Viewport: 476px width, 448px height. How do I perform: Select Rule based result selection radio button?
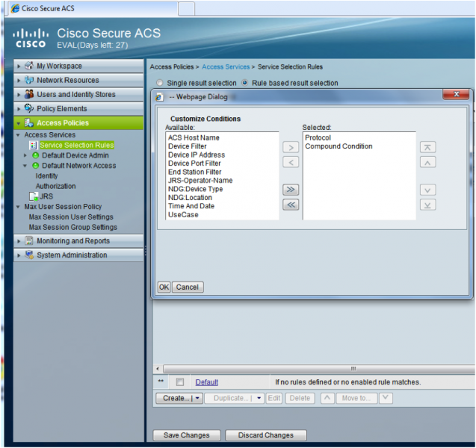tap(244, 83)
